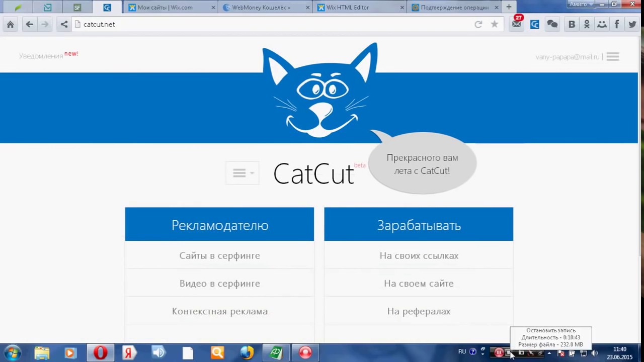Go forward with the forward arrow
This screenshot has width=644, height=362.
45,24
